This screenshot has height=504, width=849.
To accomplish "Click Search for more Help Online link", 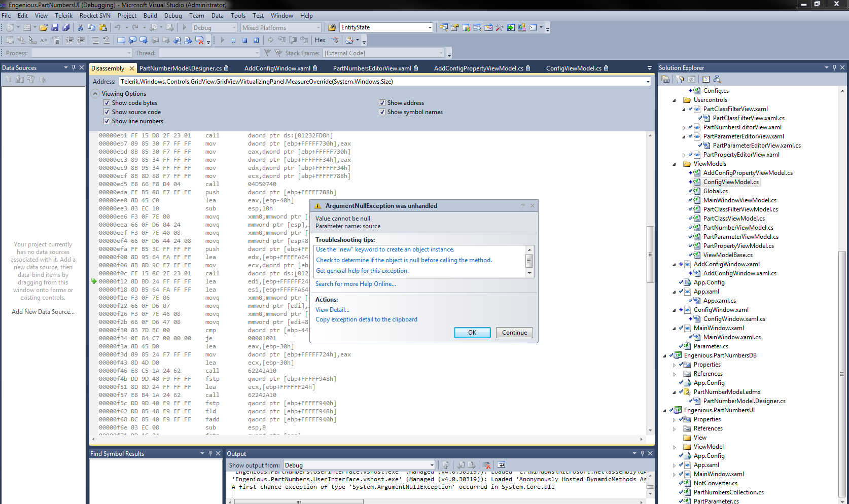I will point(356,284).
